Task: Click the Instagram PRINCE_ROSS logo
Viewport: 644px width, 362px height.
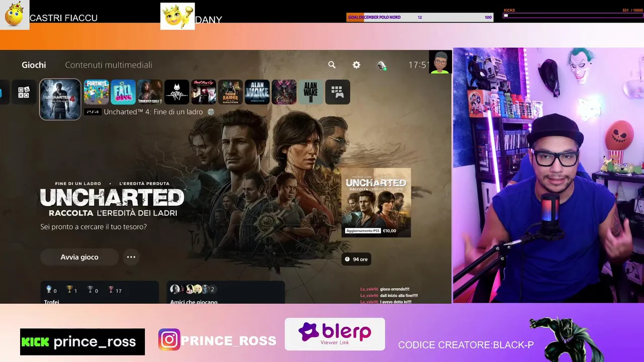Action: tap(170, 340)
